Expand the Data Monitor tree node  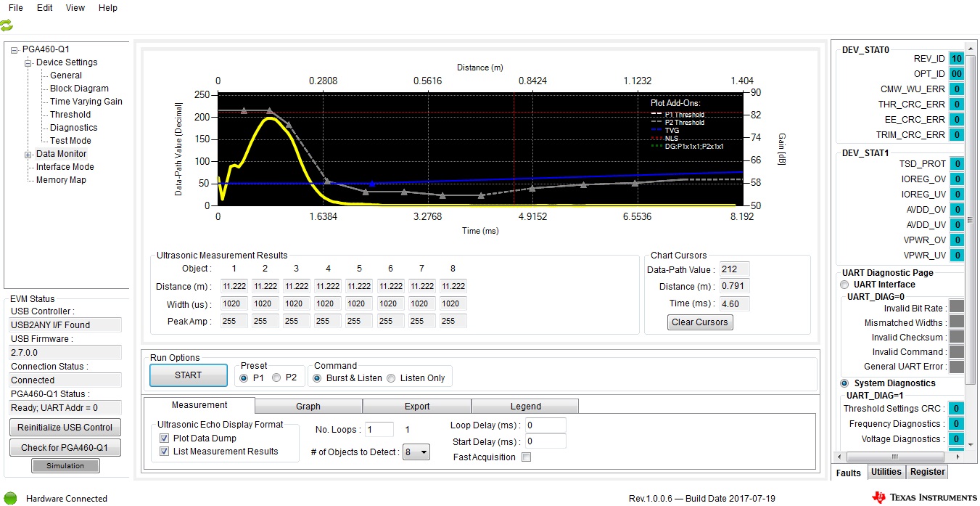coord(28,154)
